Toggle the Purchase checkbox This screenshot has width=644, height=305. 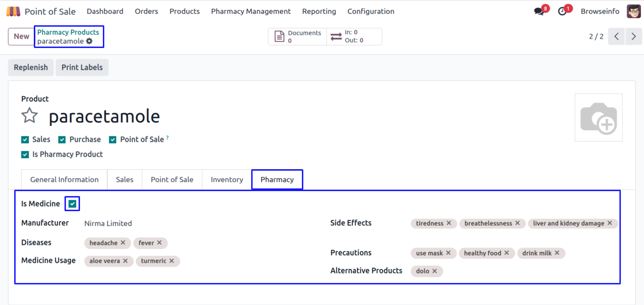click(62, 140)
